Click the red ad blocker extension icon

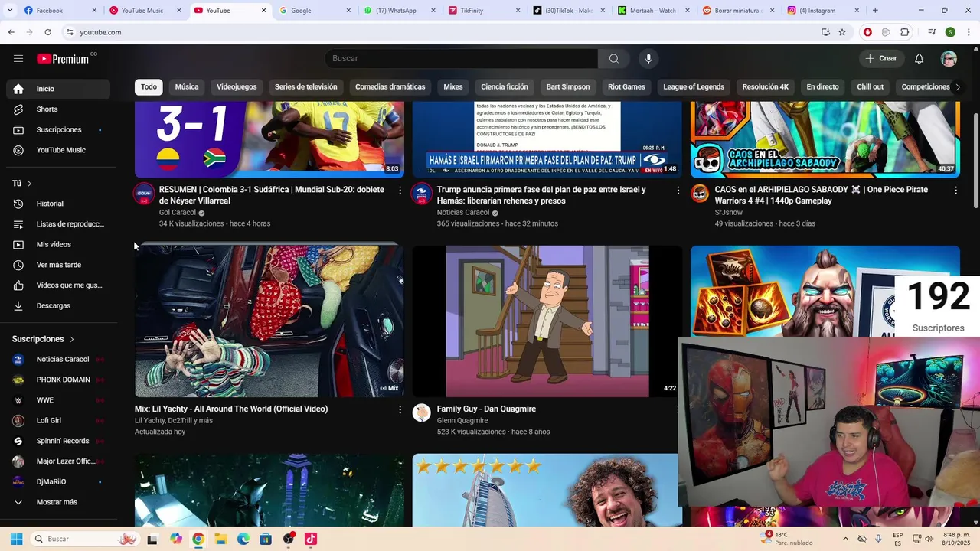pyautogui.click(x=867, y=32)
